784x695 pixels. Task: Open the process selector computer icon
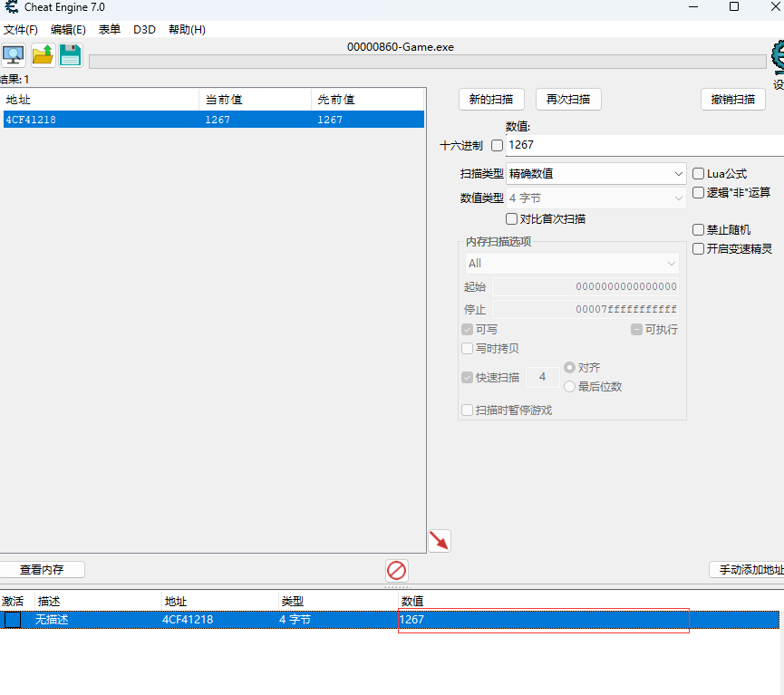click(14, 55)
